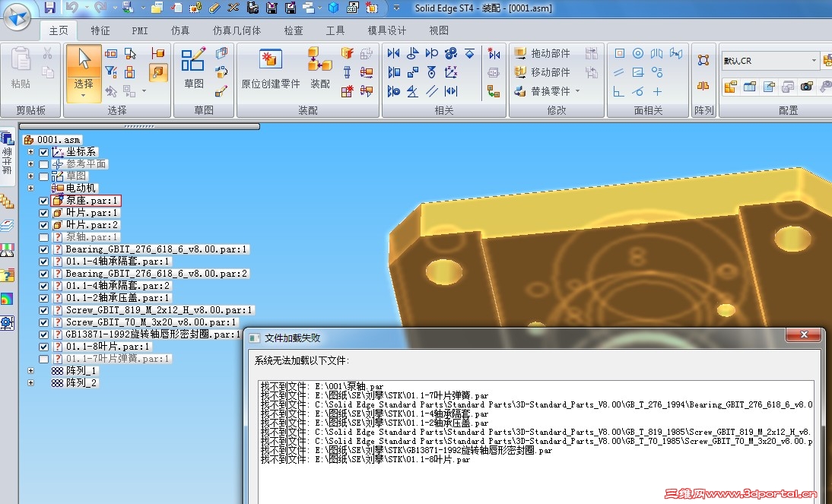832x504 pixels.
Task: Check the 草图 checkbox in tree
Action: point(43,176)
